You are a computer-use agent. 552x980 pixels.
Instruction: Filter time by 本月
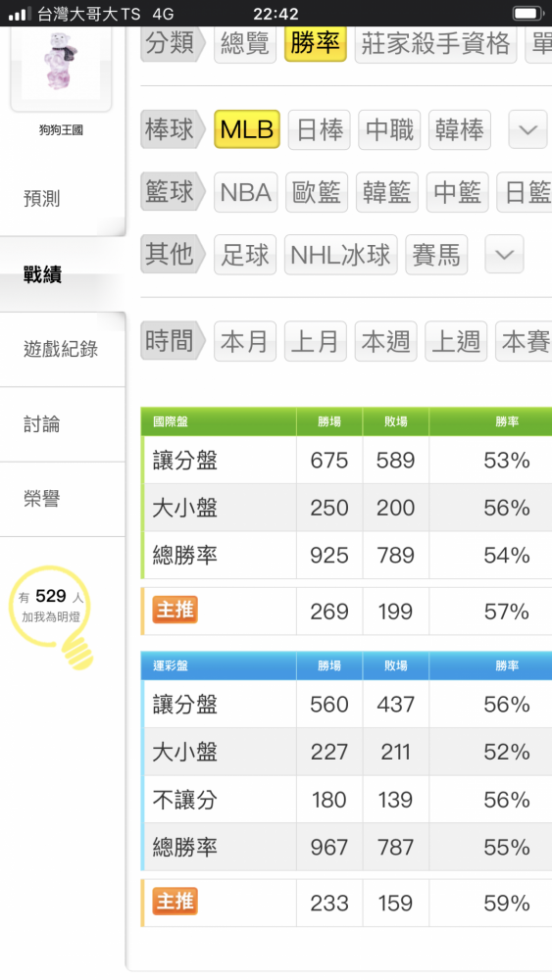tap(245, 341)
